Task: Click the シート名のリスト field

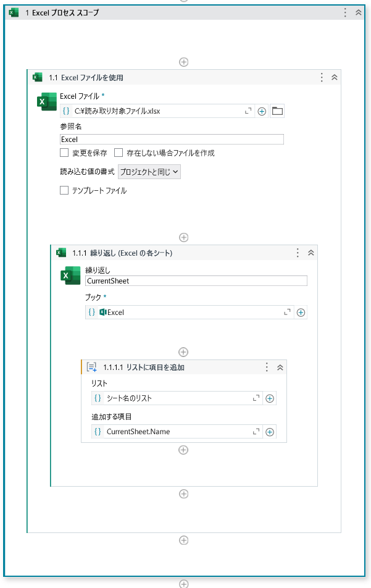Action: click(x=177, y=398)
